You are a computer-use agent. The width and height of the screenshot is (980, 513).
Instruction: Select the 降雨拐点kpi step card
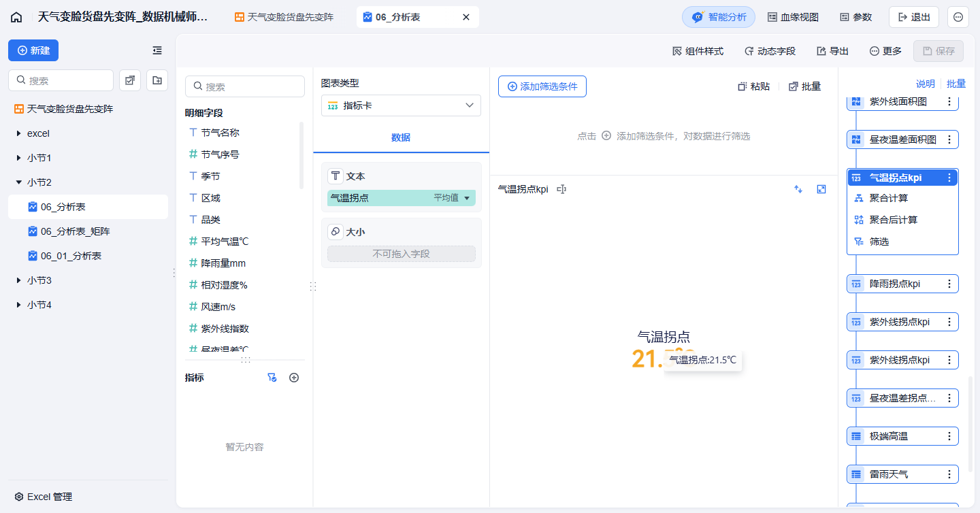point(902,284)
